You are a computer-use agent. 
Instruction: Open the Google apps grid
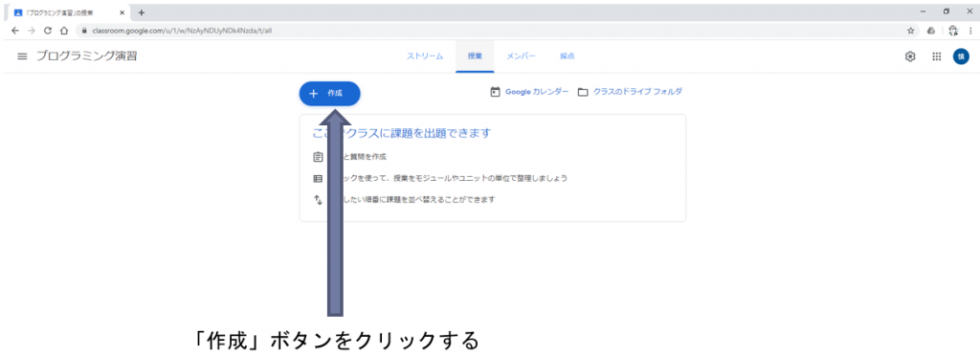tap(936, 56)
